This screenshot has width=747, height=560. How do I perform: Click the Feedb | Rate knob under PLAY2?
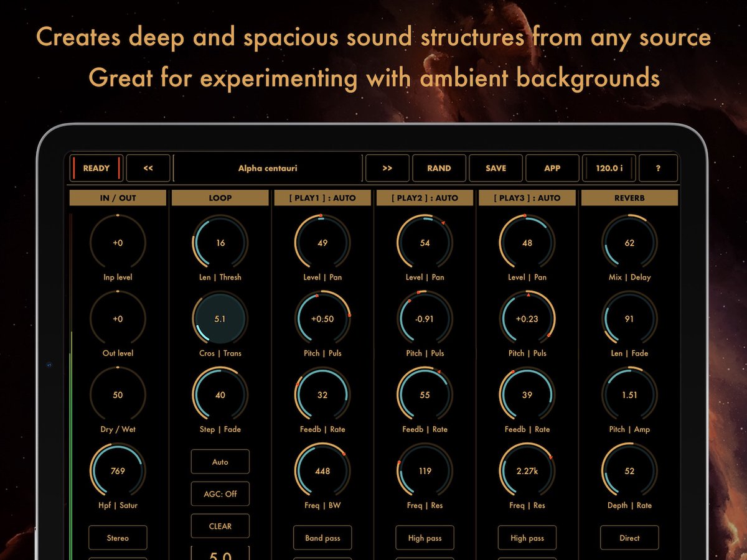tap(425, 394)
